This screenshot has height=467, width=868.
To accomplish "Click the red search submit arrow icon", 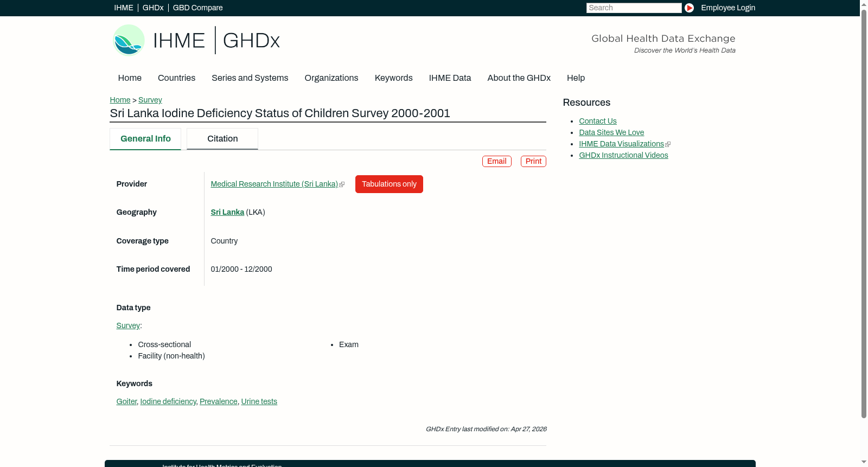I will [x=689, y=8].
